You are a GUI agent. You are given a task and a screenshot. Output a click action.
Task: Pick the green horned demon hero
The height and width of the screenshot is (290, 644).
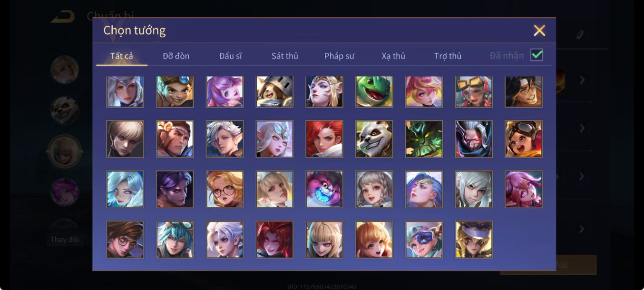click(424, 139)
